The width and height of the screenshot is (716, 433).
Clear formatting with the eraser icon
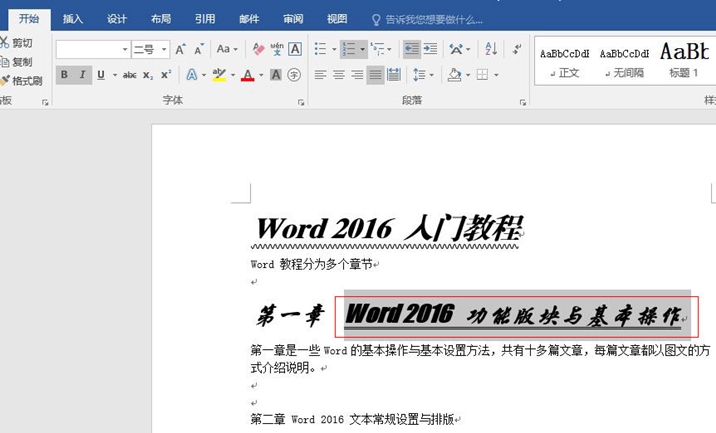pos(258,49)
